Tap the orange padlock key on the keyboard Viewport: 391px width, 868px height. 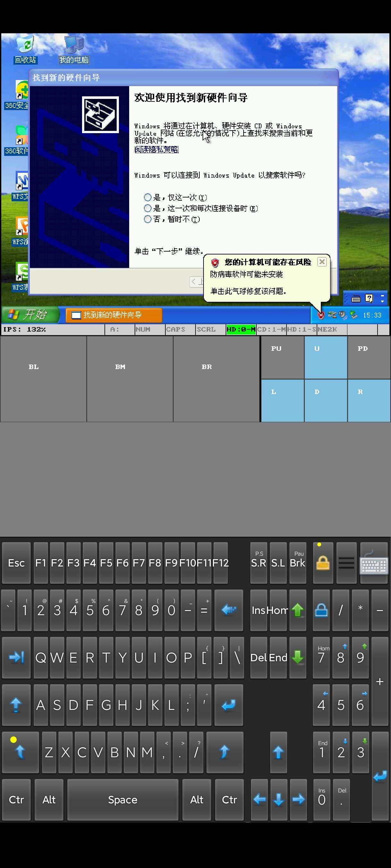[x=323, y=563]
